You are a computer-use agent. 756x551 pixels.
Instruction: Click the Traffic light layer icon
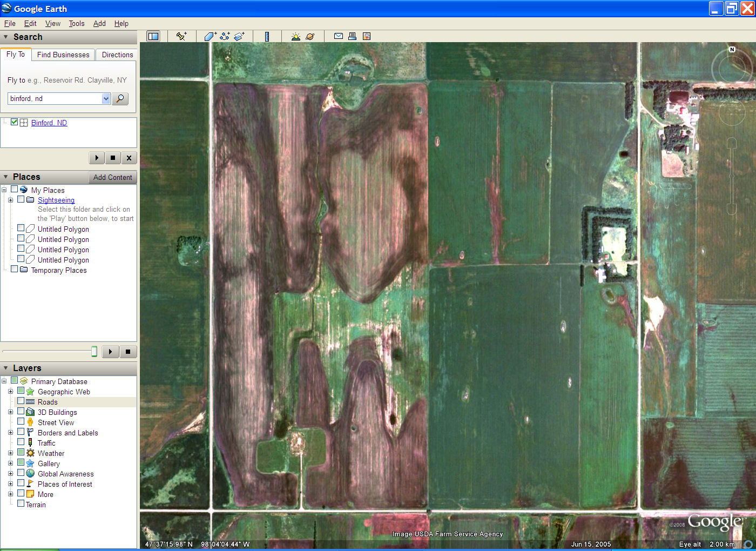click(x=30, y=442)
